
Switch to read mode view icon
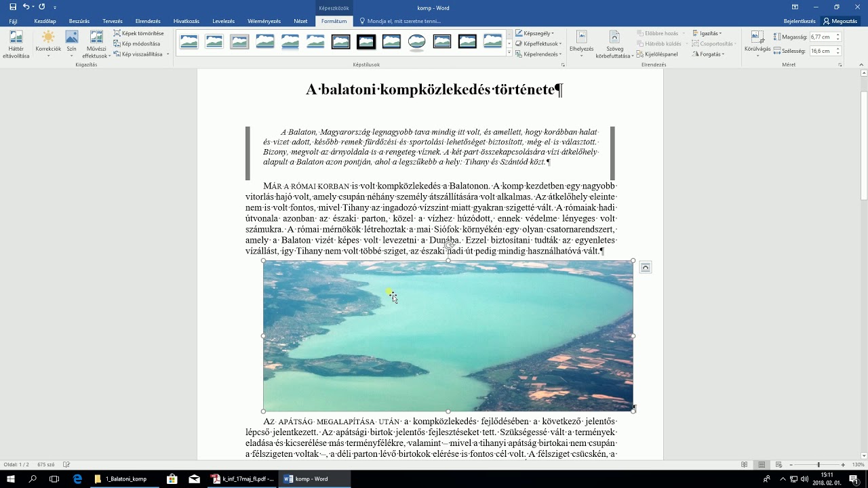(745, 464)
